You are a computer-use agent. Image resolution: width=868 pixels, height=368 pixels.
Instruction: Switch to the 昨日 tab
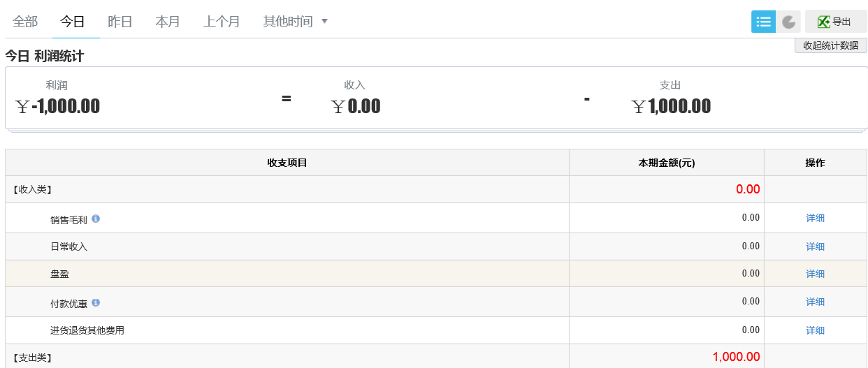[x=120, y=22]
